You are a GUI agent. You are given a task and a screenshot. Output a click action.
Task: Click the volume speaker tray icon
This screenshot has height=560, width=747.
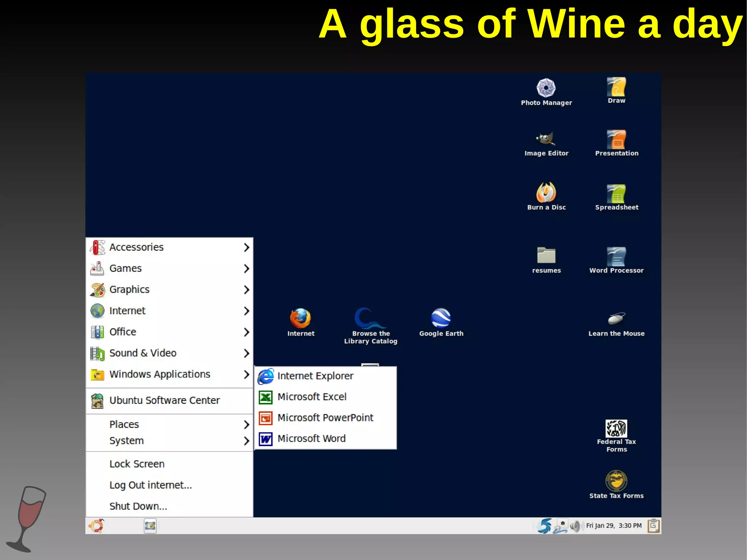[x=575, y=526]
